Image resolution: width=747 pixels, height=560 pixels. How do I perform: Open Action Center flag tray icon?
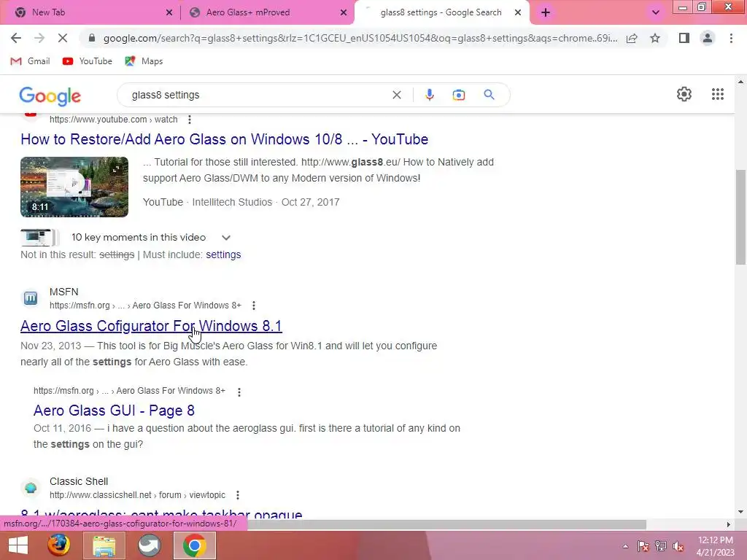pyautogui.click(x=643, y=546)
